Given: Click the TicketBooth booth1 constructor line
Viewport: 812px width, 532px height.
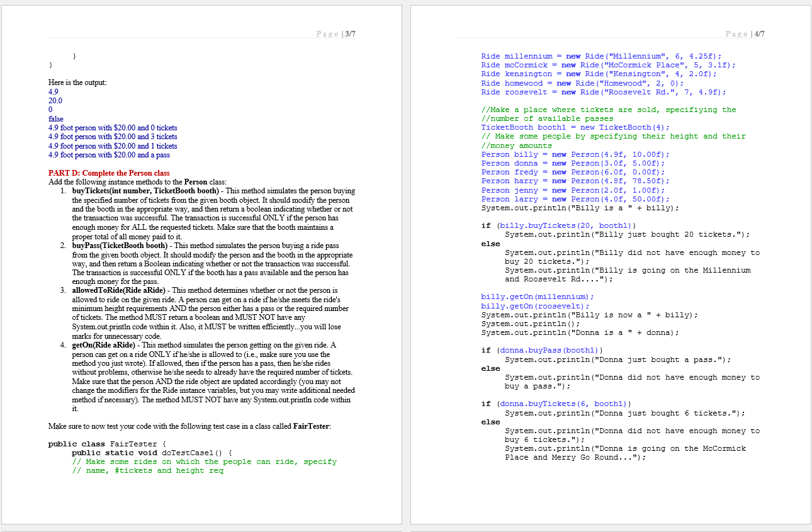Looking at the screenshot, I should click(554, 127).
